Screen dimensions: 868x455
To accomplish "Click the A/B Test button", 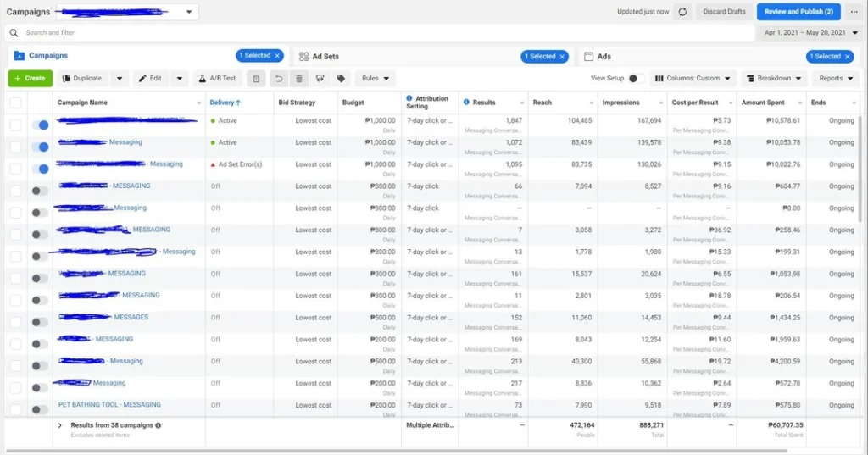I will tap(218, 79).
